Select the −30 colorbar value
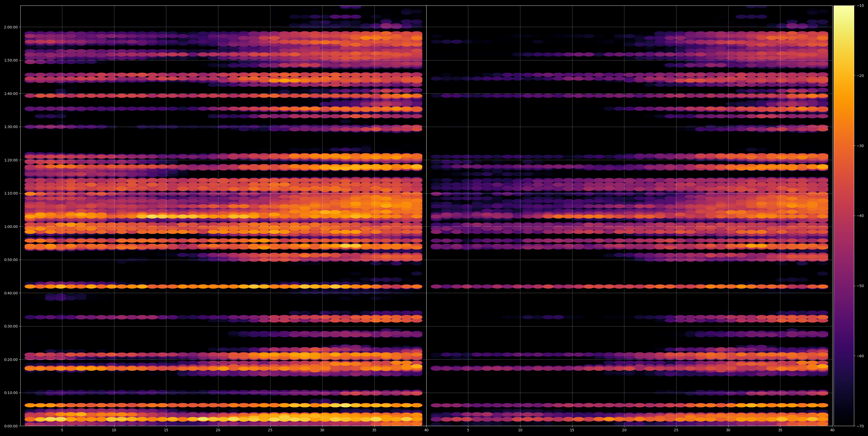 pos(860,146)
